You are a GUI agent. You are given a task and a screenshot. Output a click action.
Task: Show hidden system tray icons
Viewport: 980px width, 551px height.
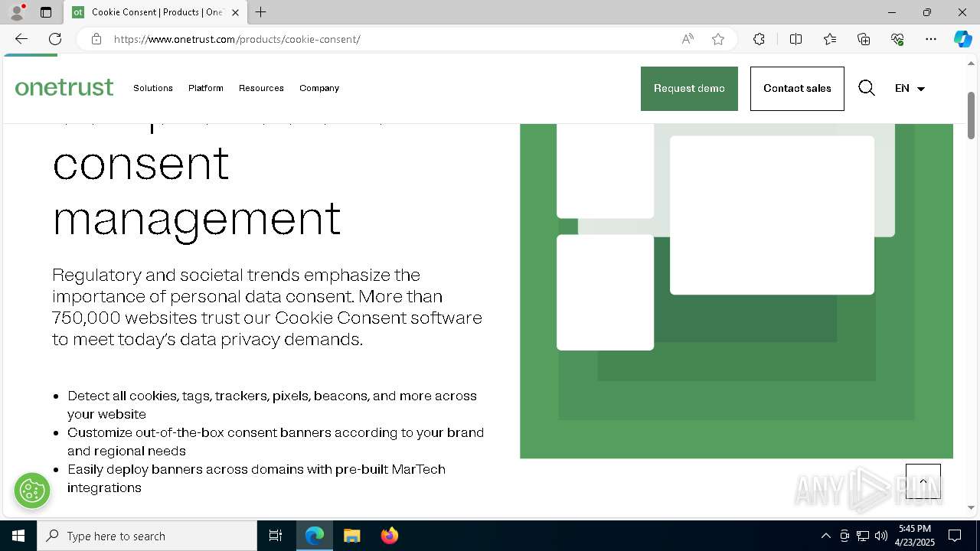(825, 536)
